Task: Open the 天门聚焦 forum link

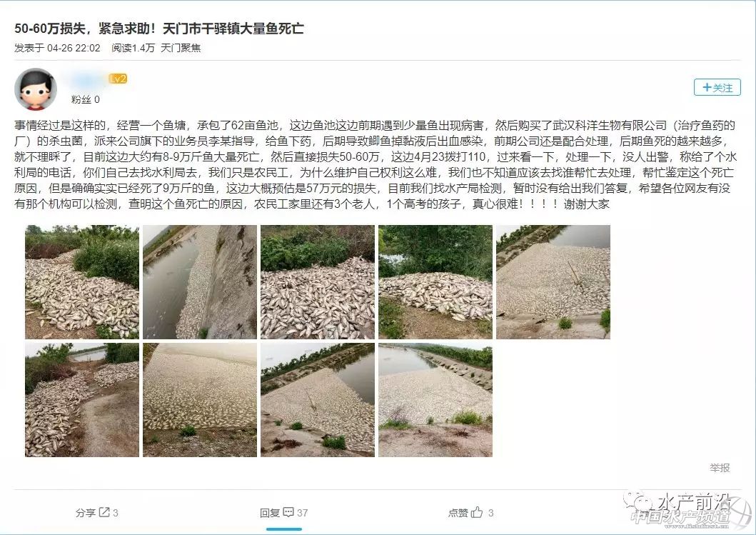Action: (x=181, y=48)
